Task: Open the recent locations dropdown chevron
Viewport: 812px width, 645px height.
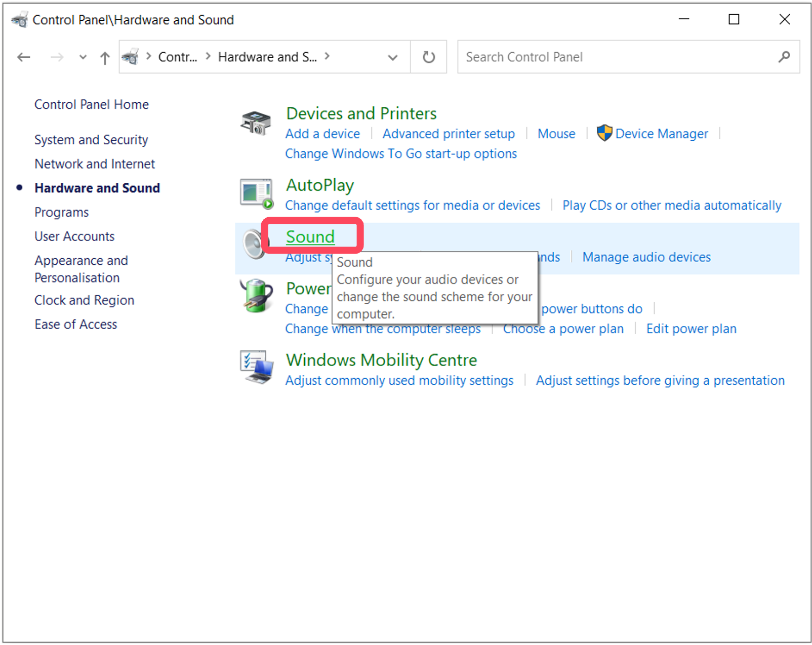Action: pyautogui.click(x=83, y=57)
